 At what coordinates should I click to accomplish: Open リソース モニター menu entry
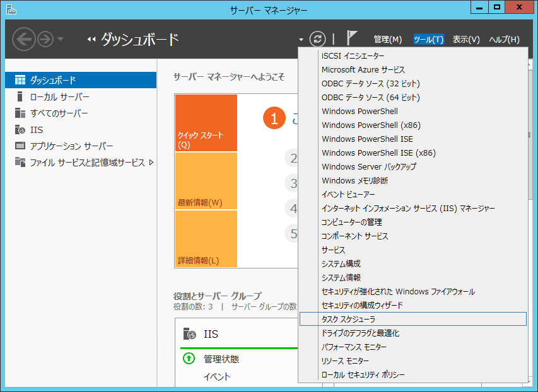pos(413,360)
